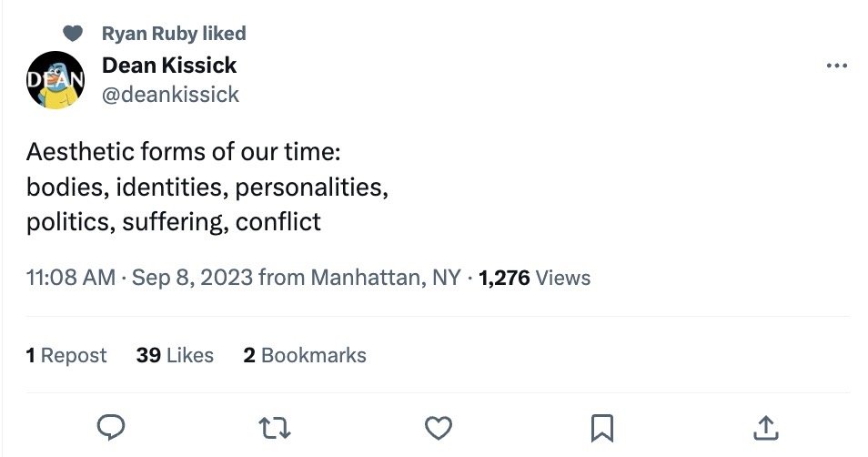Show who gave the 39 Likes
Screen dimensions: 868x457
click(x=175, y=355)
